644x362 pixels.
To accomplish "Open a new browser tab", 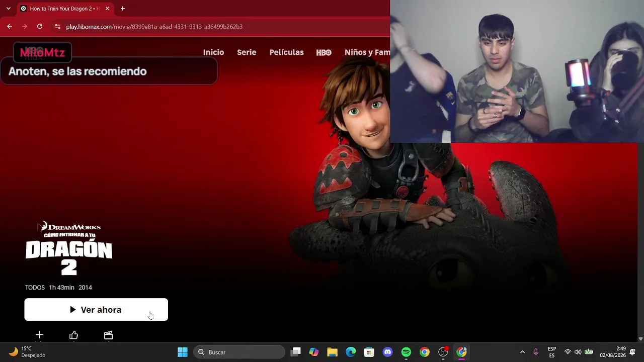I will coord(122,9).
